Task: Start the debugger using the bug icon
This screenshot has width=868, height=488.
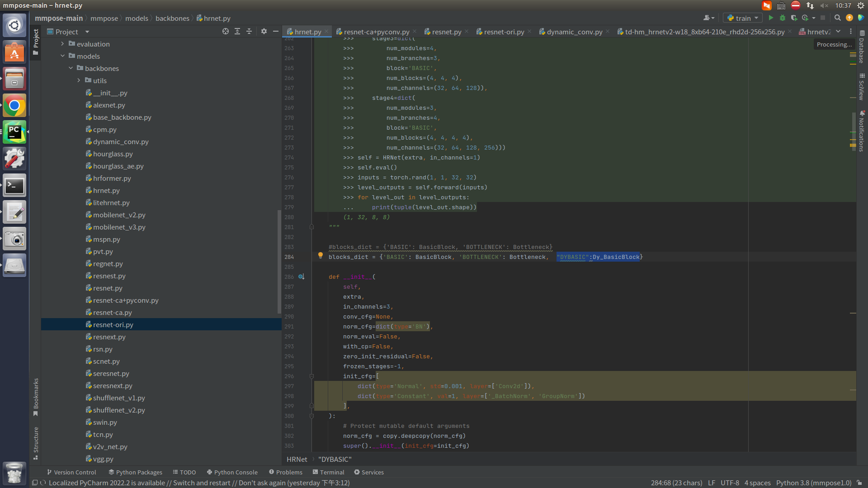Action: coord(783,18)
